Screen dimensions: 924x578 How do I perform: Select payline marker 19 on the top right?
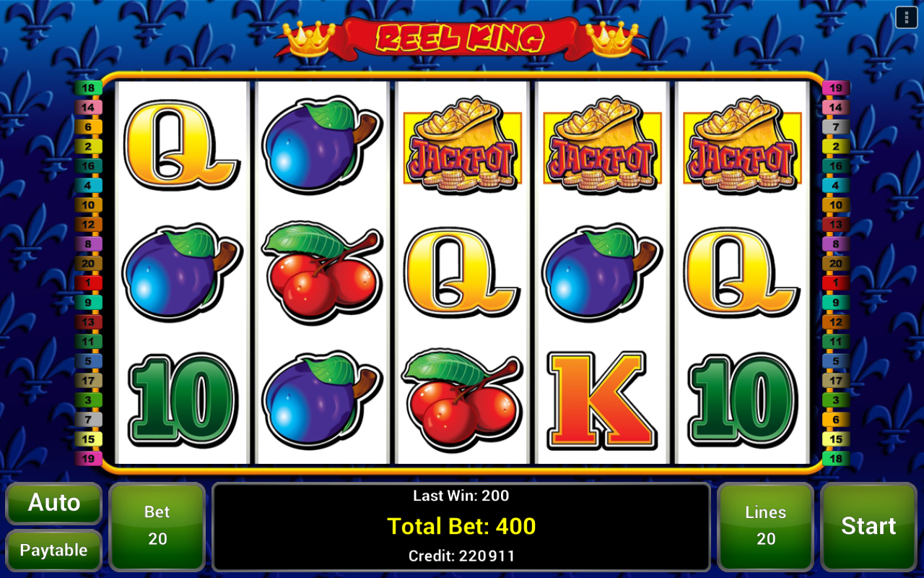pyautogui.click(x=836, y=88)
